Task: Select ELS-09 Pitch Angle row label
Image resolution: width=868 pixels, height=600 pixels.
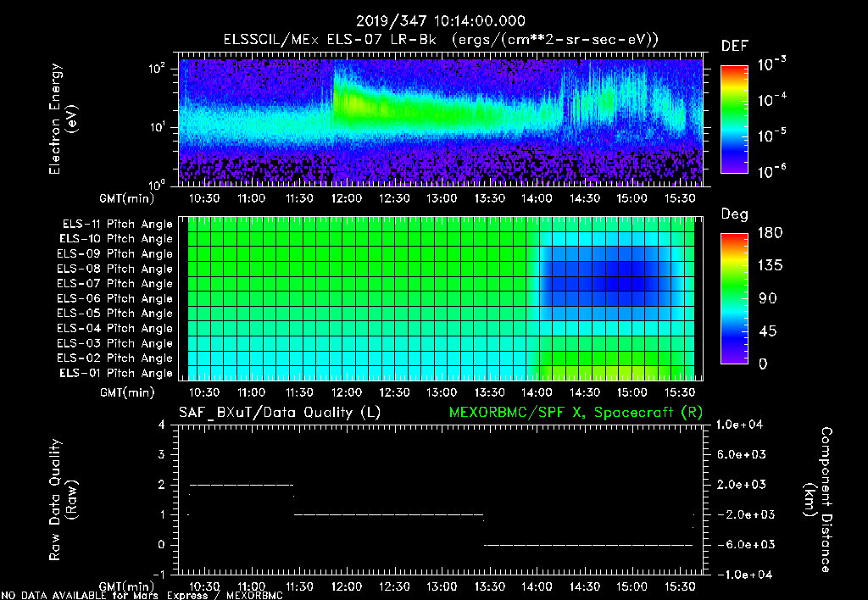Action: pyautogui.click(x=115, y=254)
